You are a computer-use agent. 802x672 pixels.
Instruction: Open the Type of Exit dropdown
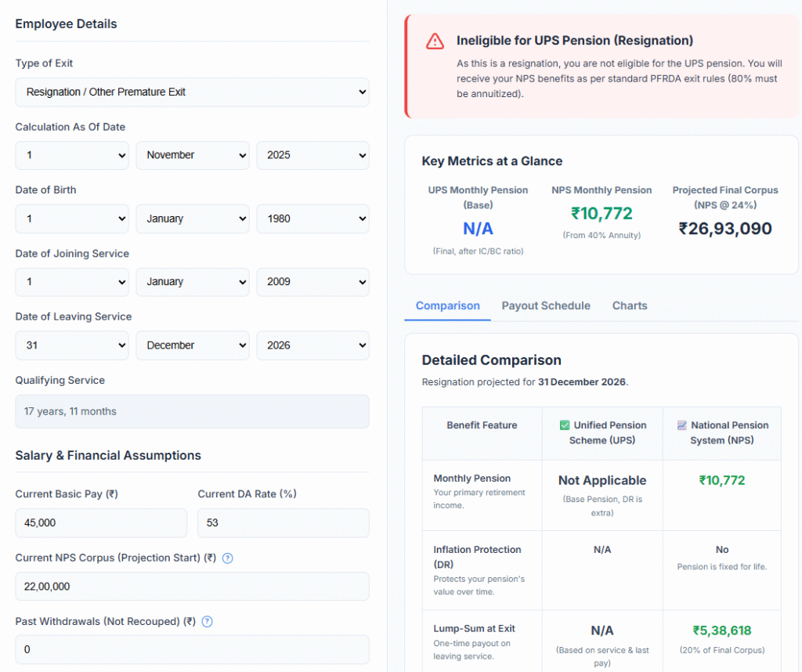[x=192, y=92]
